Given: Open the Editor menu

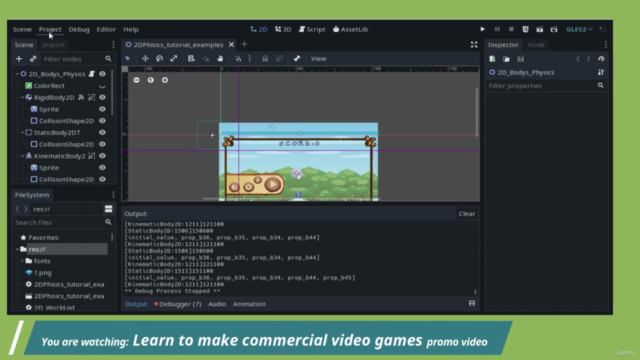Looking at the screenshot, I should pyautogui.click(x=106, y=29).
